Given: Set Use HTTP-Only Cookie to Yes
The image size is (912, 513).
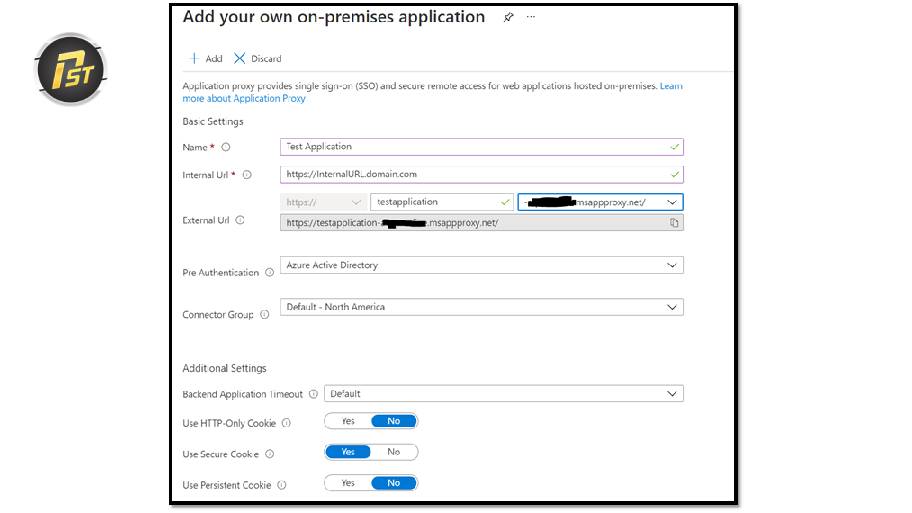Looking at the screenshot, I should coord(348,421).
